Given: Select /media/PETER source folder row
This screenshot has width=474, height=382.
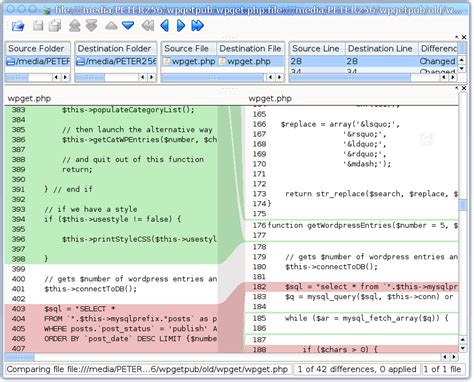Looking at the screenshot, I should click(38, 61).
